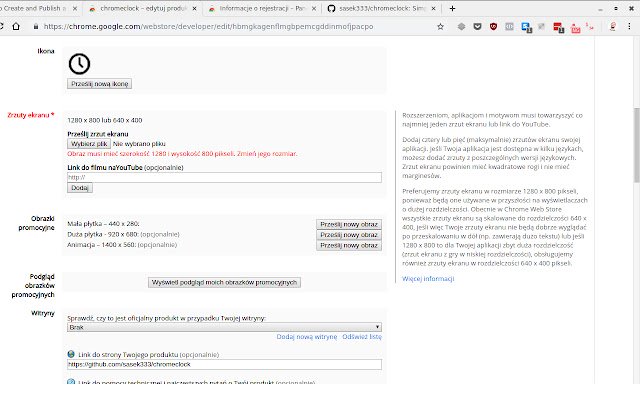Screen dimensions: 640x400
Task: Open the red stacked-bars extension with badge
Action: tap(558, 27)
